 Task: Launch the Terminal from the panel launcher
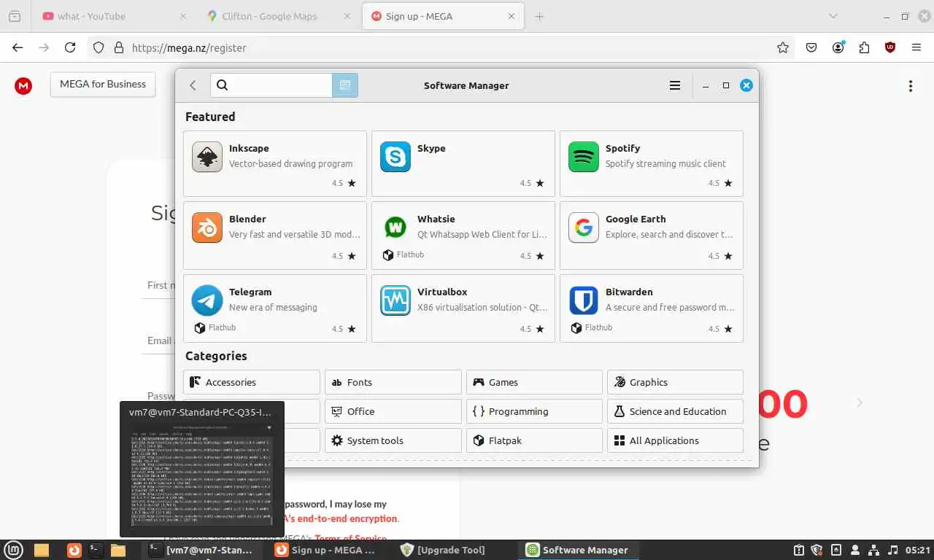96,550
